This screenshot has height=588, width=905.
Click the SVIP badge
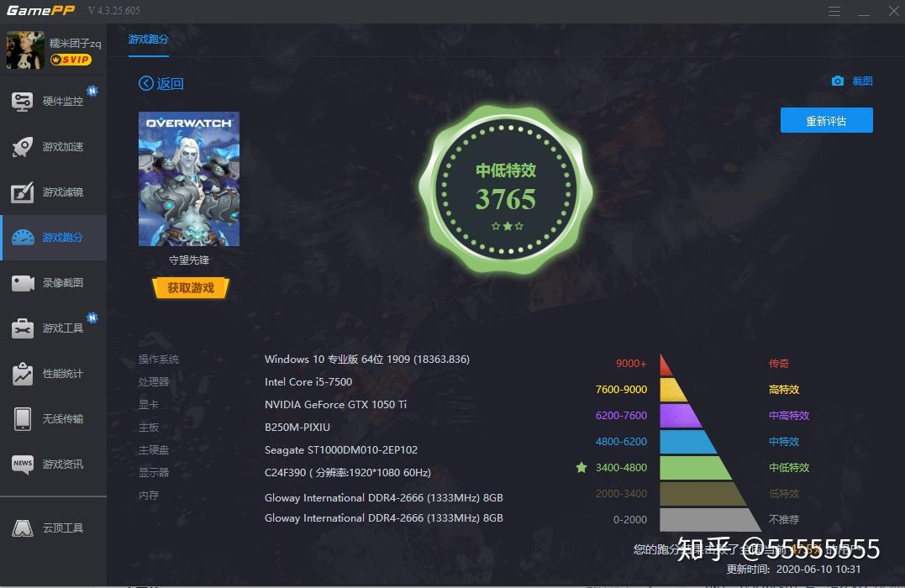click(x=71, y=60)
